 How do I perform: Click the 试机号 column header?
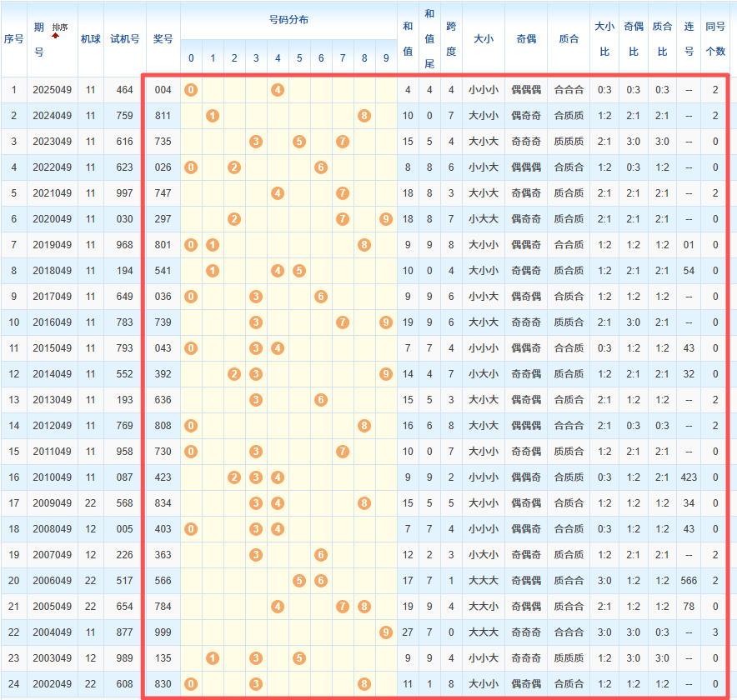click(x=125, y=38)
